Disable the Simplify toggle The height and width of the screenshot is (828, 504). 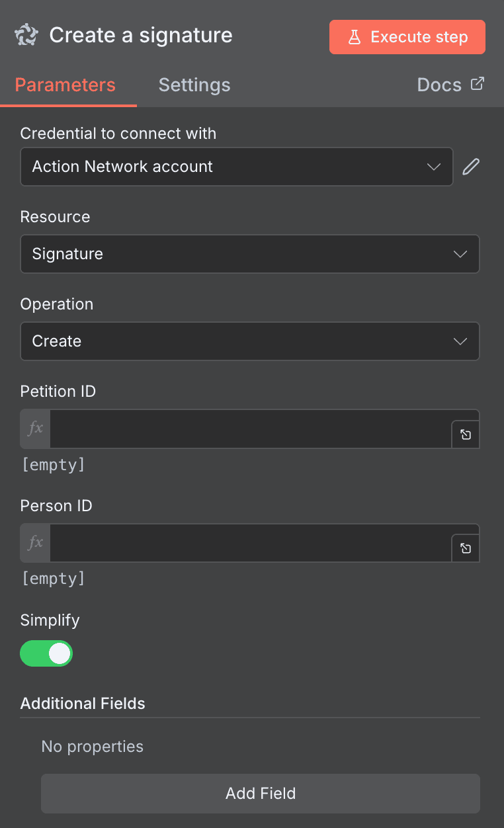pos(46,653)
